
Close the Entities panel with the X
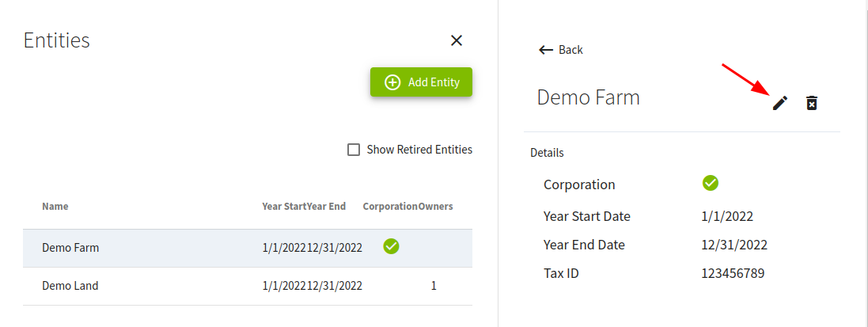pos(456,40)
